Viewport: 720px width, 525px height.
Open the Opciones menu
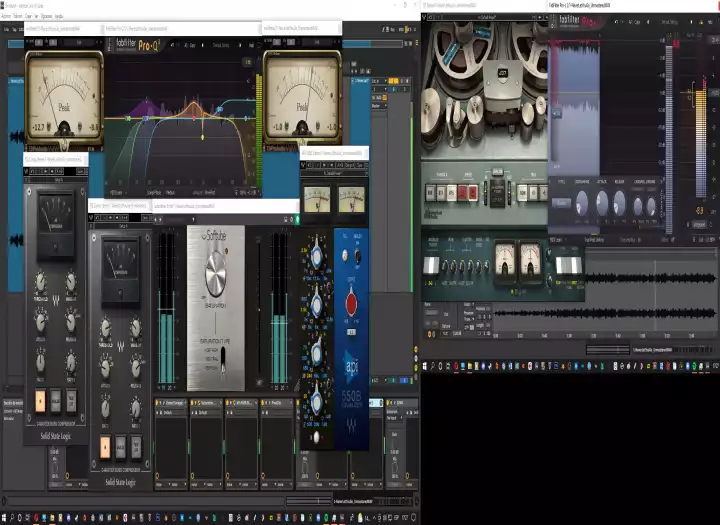47,16
